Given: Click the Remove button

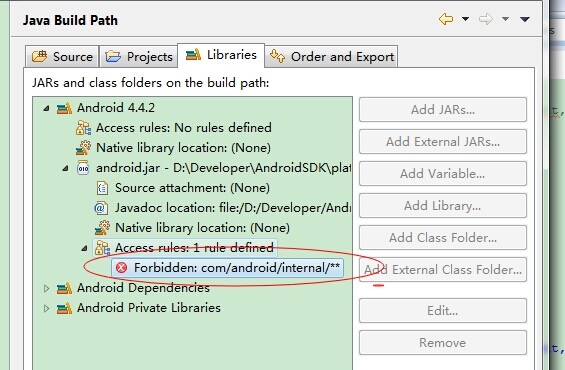Looking at the screenshot, I should [x=443, y=343].
